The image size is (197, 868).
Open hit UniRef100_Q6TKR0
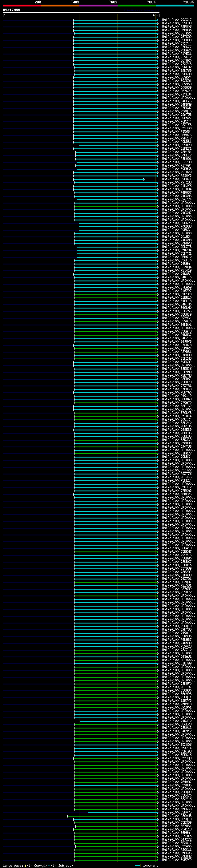pyautogui.click(x=177, y=33)
